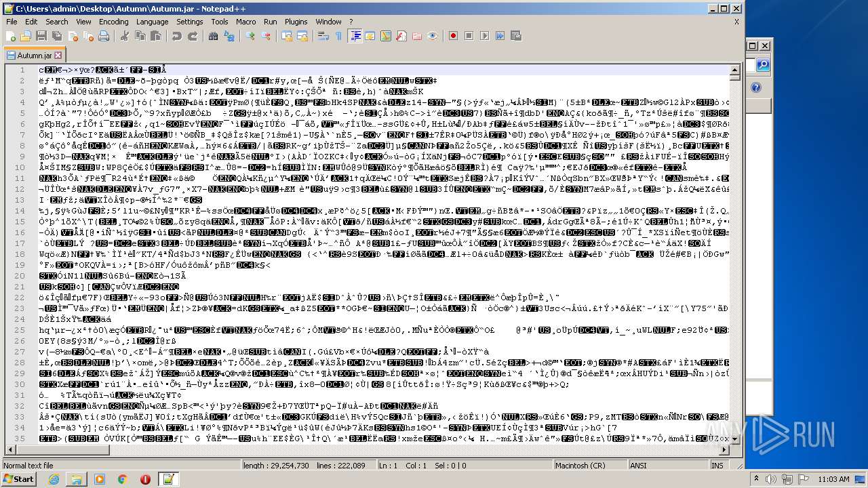Click vertical scrollbar down arrow
The image size is (868, 488).
coord(734,439)
